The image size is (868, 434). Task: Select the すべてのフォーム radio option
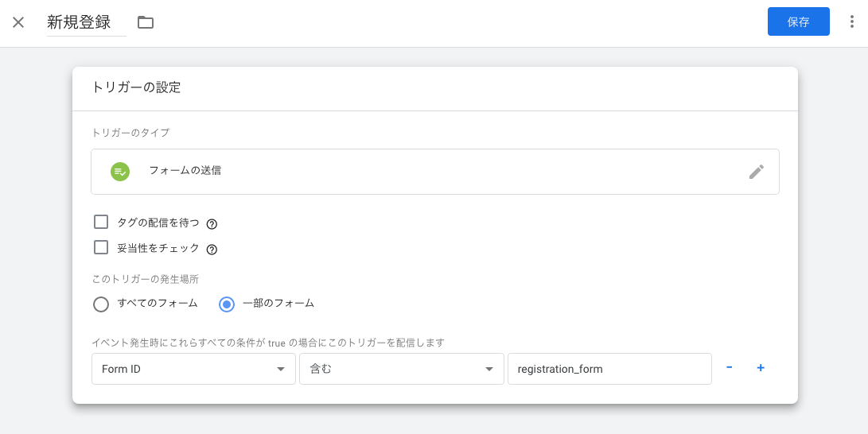(101, 304)
